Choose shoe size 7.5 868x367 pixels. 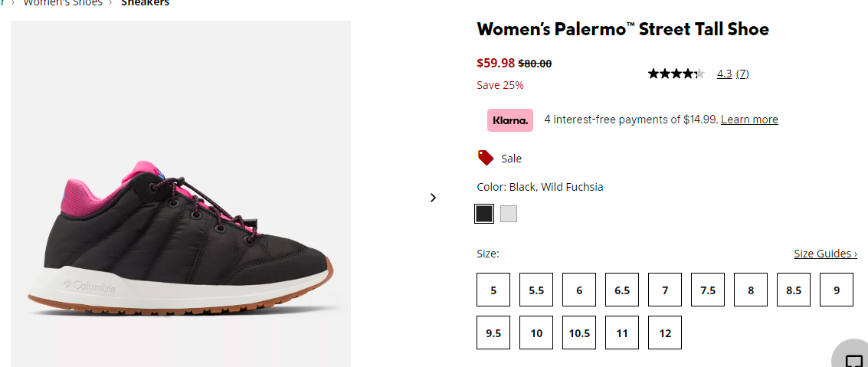click(x=708, y=290)
